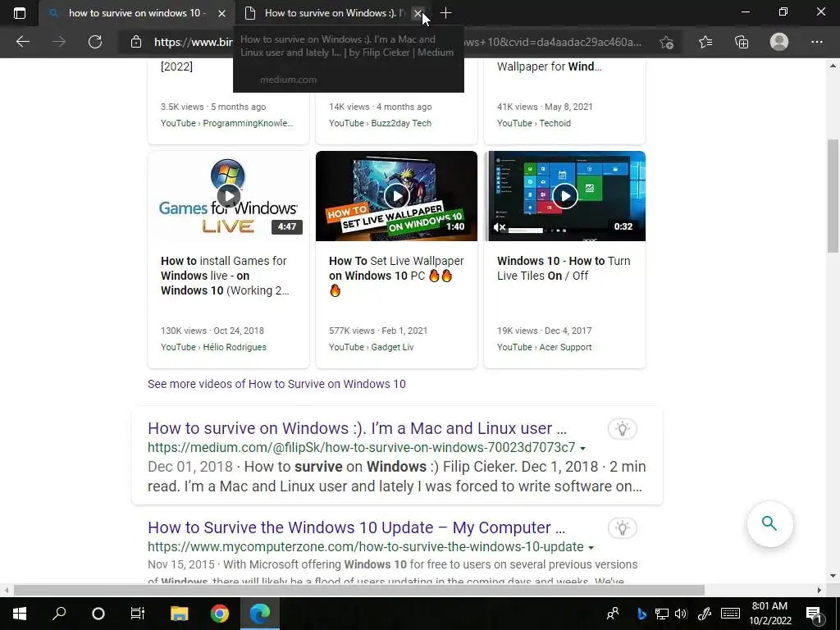Open 'How to Survive the Windows 10 Update' result
Screen dimensions: 840x630
pos(356,527)
